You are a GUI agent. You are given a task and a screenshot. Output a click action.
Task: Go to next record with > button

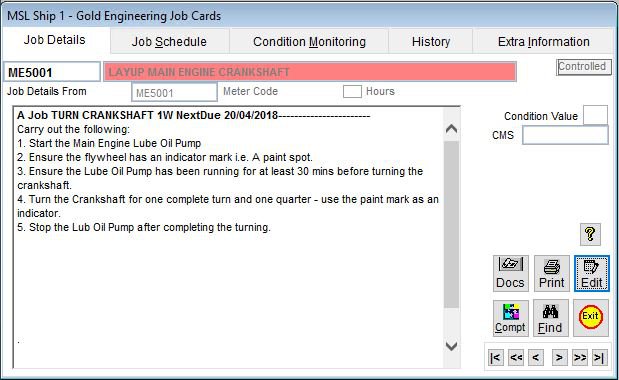click(559, 358)
